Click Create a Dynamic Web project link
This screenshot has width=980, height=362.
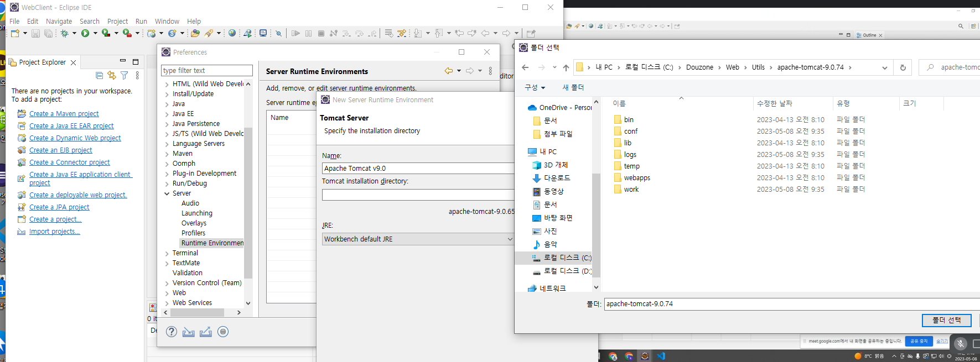pyautogui.click(x=75, y=138)
